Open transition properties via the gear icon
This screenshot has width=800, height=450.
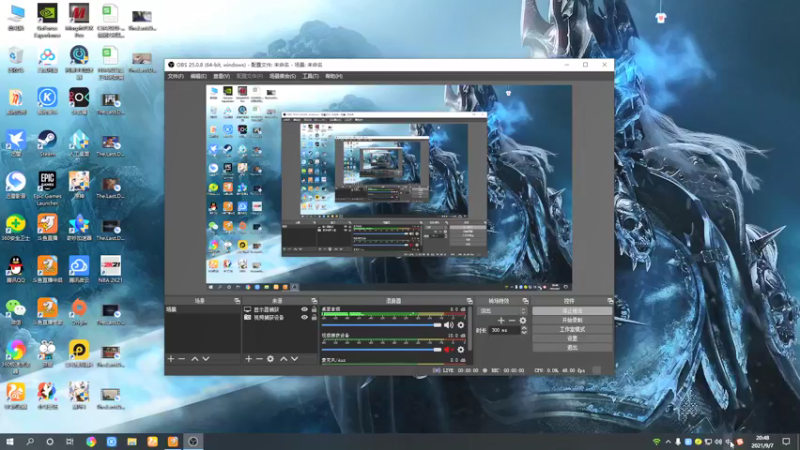point(522,320)
